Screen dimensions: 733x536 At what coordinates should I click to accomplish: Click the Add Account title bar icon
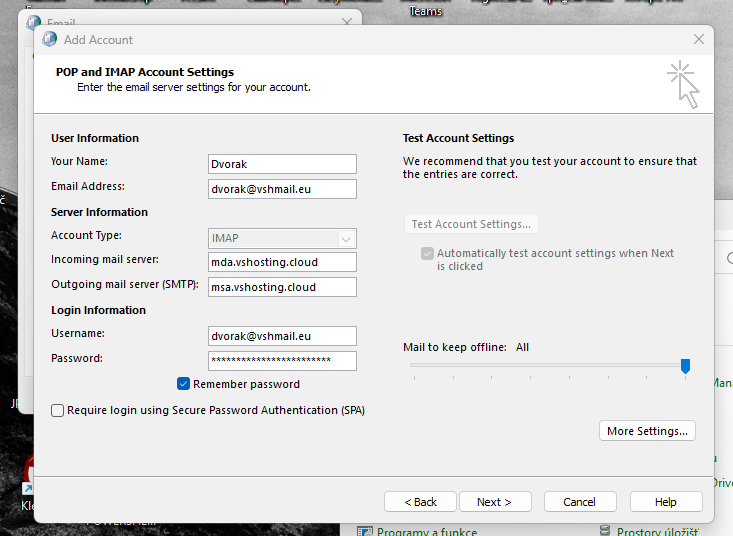(49, 39)
